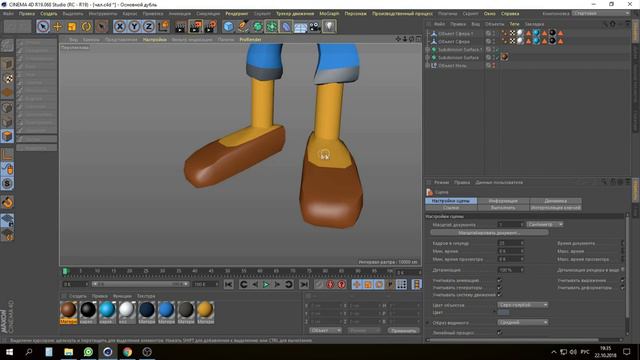The height and width of the screenshot is (360, 640).
Task: Open the document scale units dropdown
Action: pyautogui.click(x=544, y=224)
